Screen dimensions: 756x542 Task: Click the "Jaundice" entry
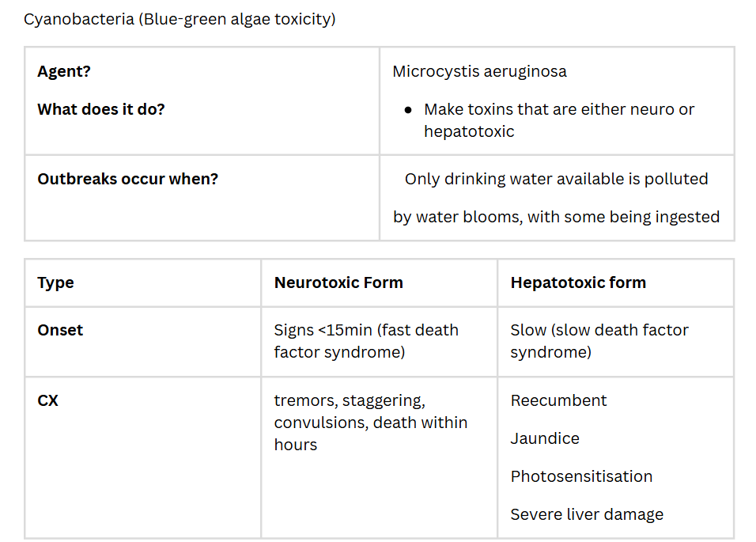[x=545, y=438]
